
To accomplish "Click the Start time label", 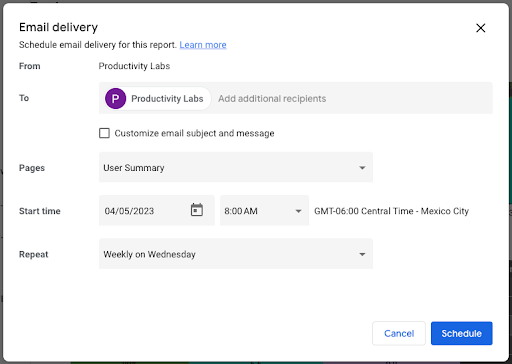I will click(40, 211).
